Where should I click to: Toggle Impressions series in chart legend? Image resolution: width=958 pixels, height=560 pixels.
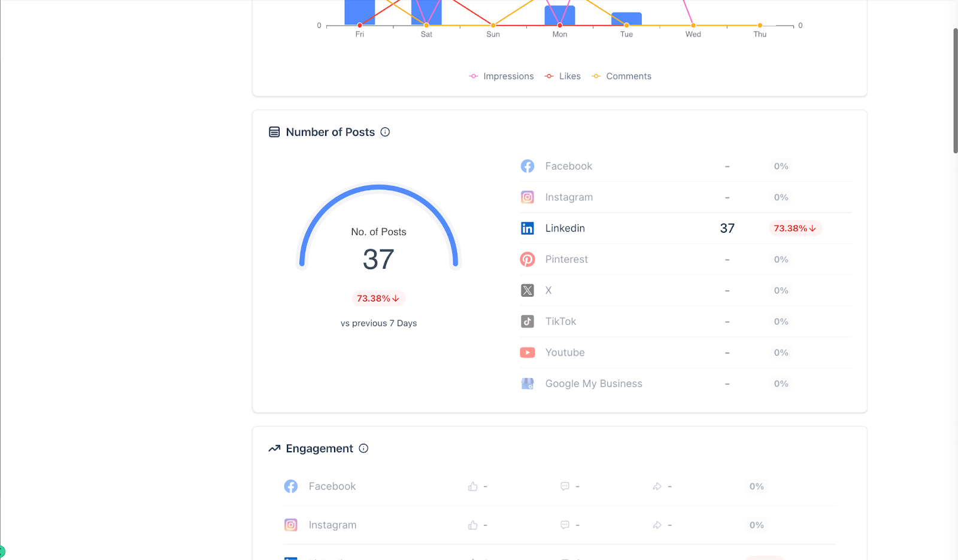(x=501, y=77)
